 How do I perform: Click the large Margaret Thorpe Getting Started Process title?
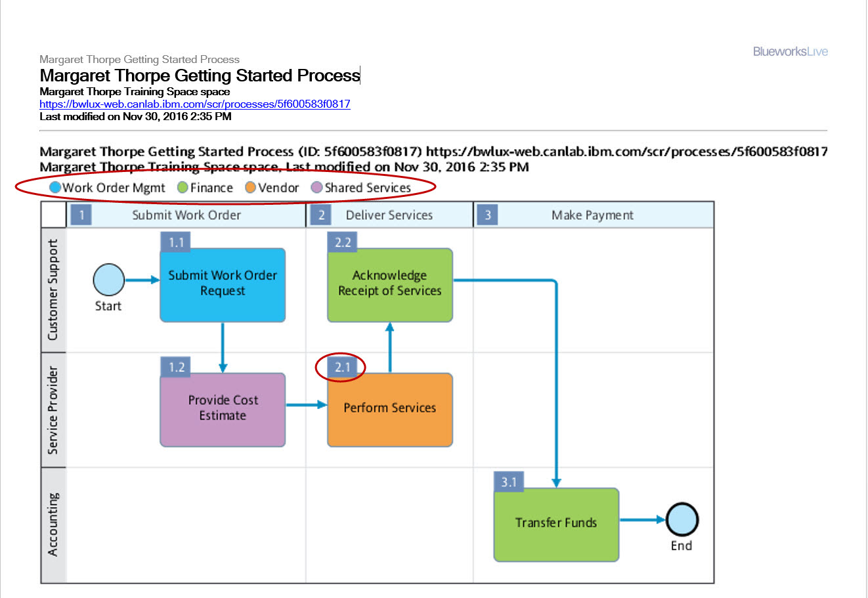(x=200, y=75)
